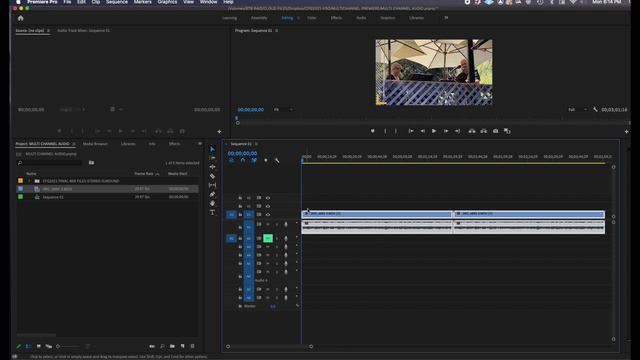Open Program monitor button editor plus
640x360 pixels.
(x=627, y=131)
